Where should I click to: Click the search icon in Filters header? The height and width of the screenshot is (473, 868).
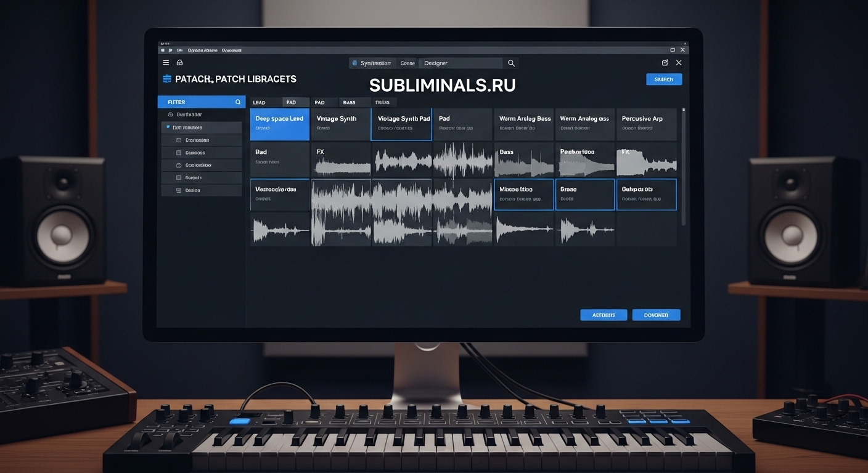238,102
